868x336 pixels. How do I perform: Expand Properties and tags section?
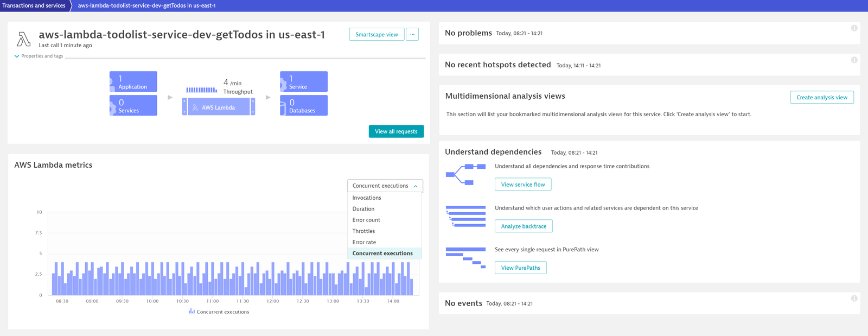tap(39, 56)
